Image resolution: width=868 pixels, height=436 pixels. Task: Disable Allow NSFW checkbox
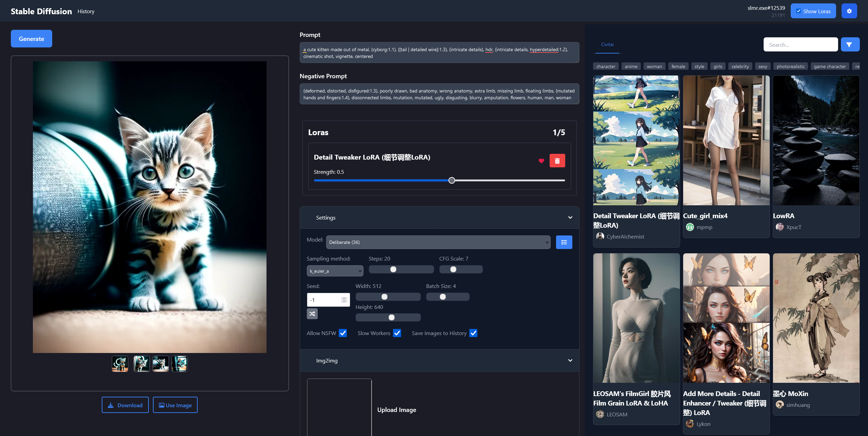point(343,333)
